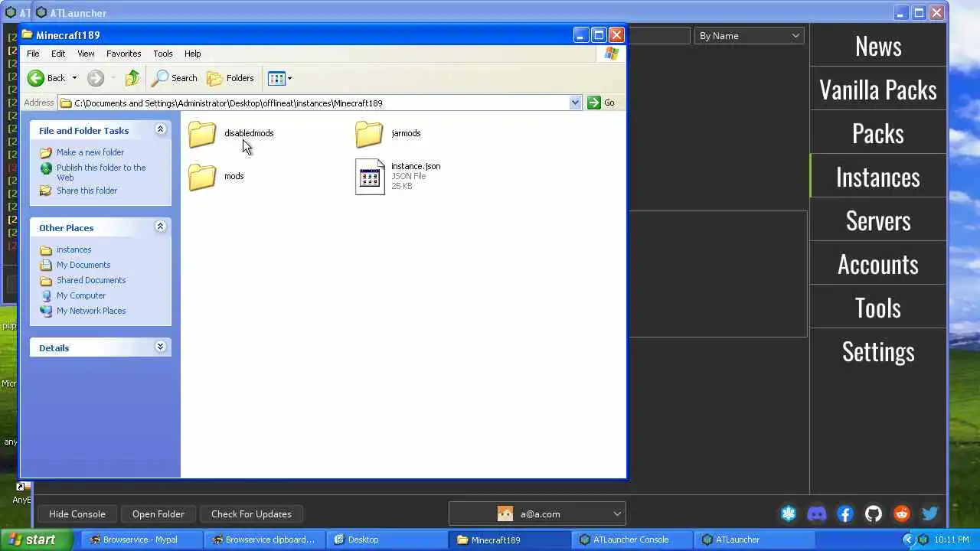The width and height of the screenshot is (980, 551).
Task: Open My Documents link
Action: pos(83,265)
